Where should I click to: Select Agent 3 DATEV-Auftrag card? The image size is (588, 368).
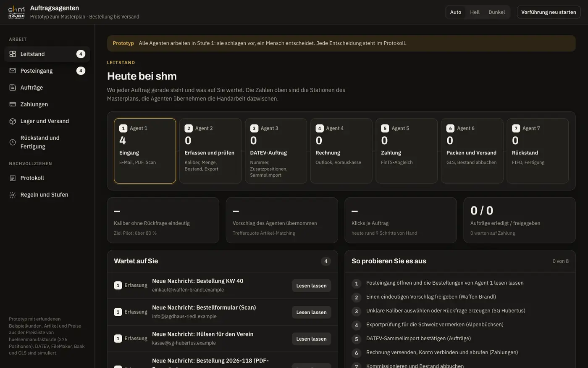276,151
